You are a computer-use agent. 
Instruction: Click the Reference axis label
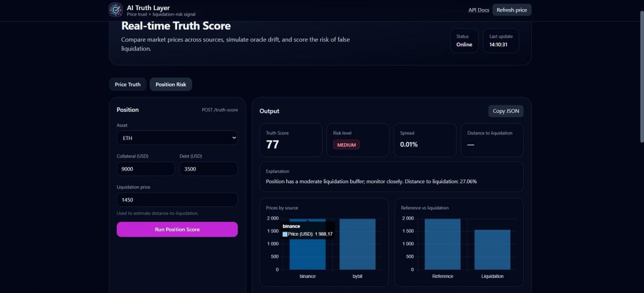click(x=443, y=276)
